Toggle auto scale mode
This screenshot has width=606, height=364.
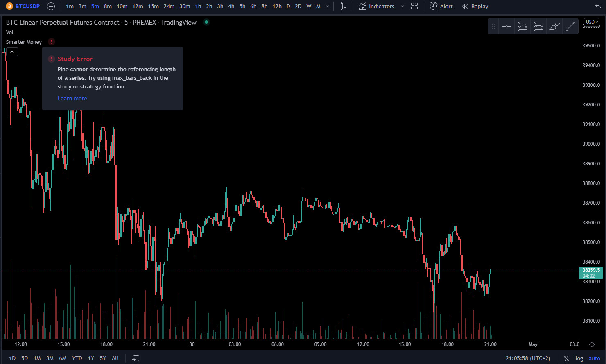(594, 358)
